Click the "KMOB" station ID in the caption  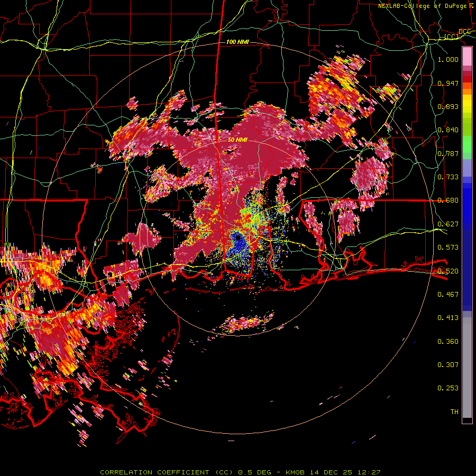point(295,472)
